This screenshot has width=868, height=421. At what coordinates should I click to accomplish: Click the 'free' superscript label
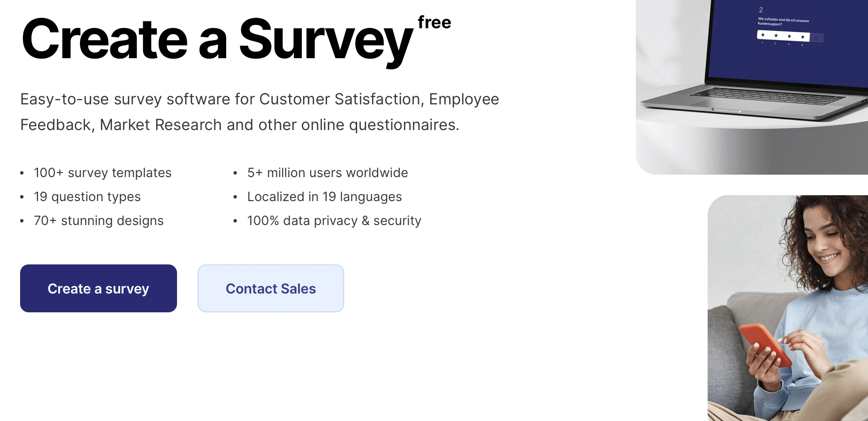tap(434, 22)
